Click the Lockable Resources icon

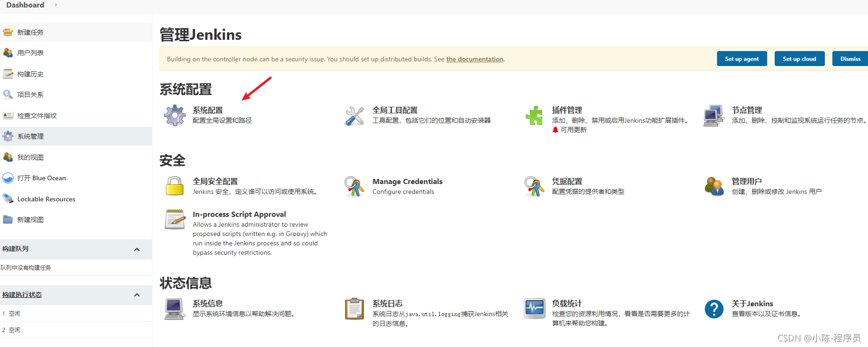click(8, 199)
